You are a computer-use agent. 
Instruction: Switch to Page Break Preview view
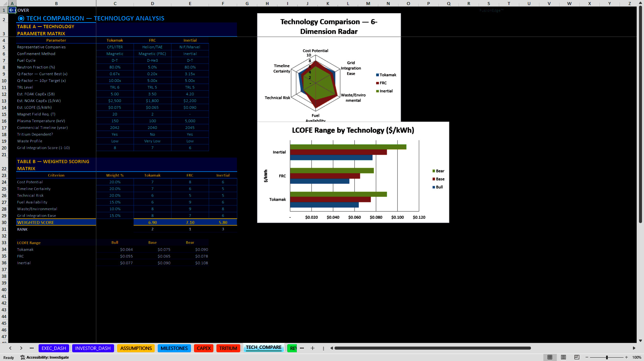[x=577, y=357]
